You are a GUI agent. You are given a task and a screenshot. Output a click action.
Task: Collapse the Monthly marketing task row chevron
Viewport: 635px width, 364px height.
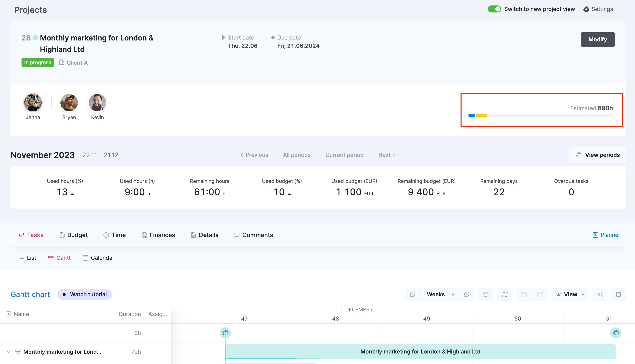tap(9, 352)
